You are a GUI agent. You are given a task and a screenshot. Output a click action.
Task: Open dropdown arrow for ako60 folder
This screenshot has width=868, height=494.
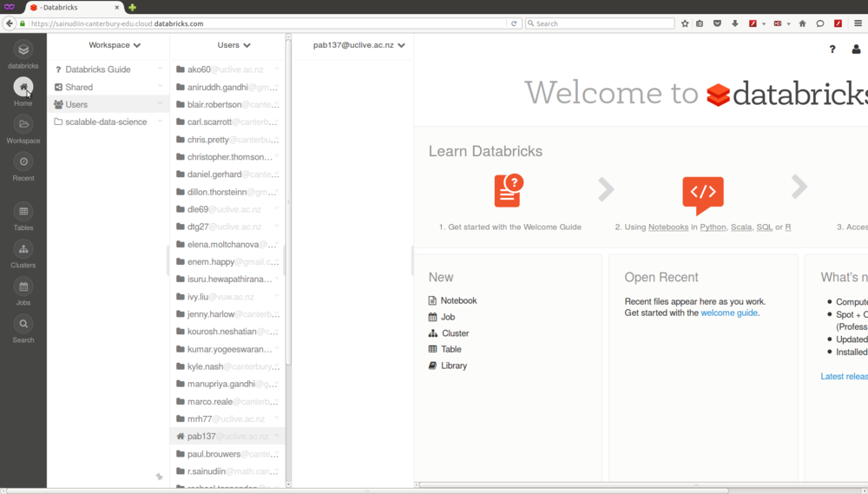coord(277,69)
